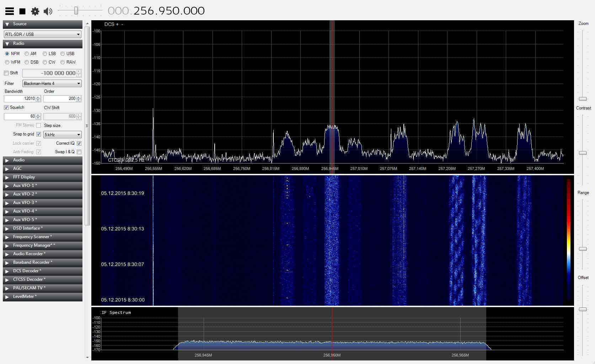Enable the Shift checkbox

click(x=6, y=73)
